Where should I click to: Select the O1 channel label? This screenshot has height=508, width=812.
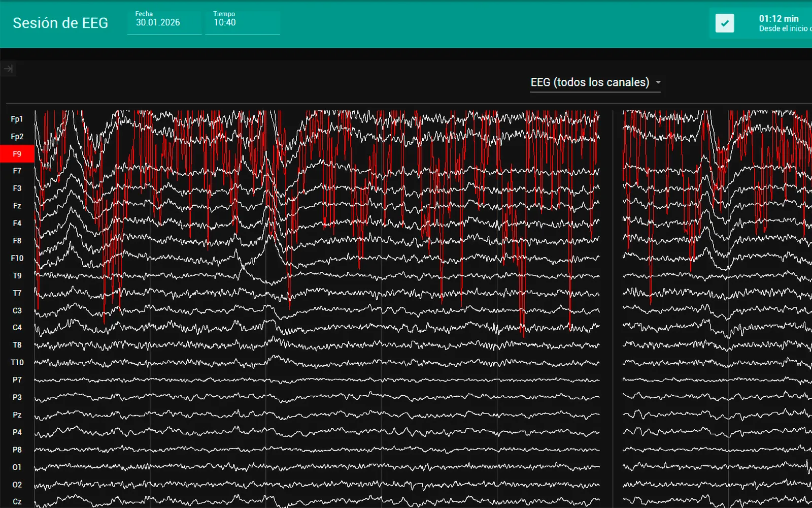[17, 467]
